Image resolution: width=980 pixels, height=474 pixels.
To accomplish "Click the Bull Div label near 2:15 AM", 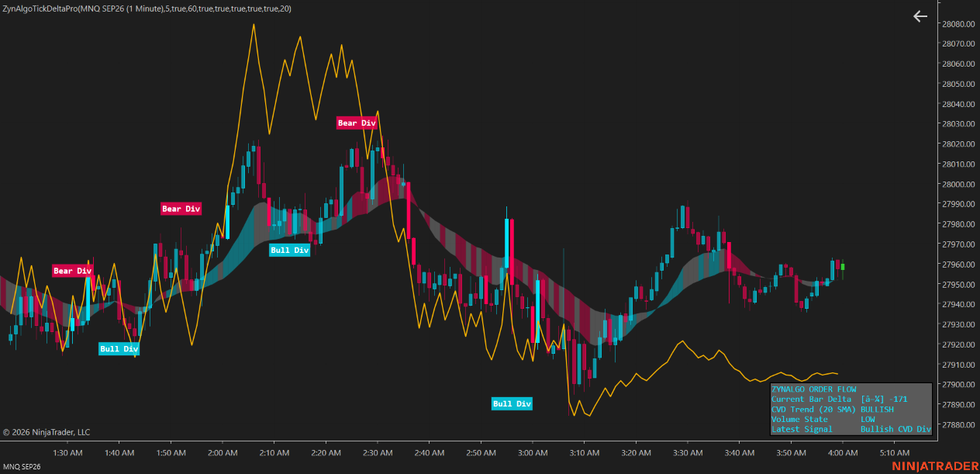I will point(290,250).
